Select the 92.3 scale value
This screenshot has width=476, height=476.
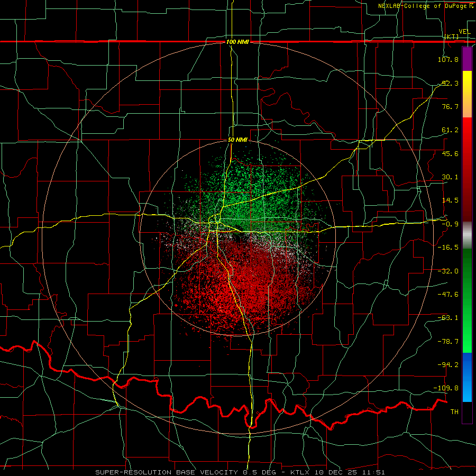[x=450, y=83]
